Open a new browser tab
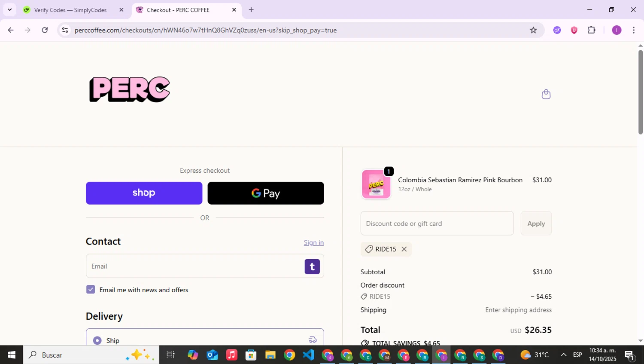The width and height of the screenshot is (644, 364). coord(251,10)
